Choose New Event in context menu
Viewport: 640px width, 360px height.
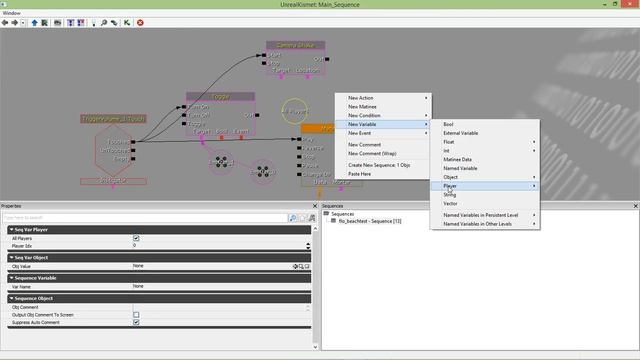click(383, 133)
